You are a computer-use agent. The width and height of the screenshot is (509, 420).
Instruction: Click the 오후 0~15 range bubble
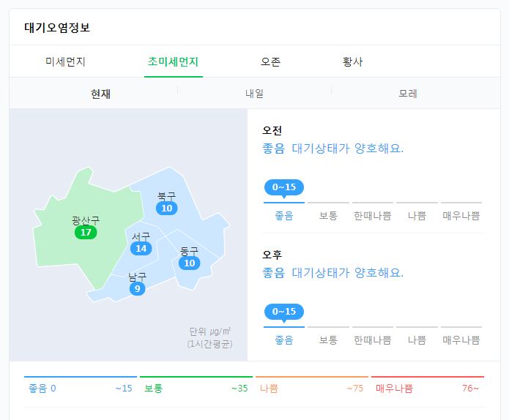tap(284, 312)
